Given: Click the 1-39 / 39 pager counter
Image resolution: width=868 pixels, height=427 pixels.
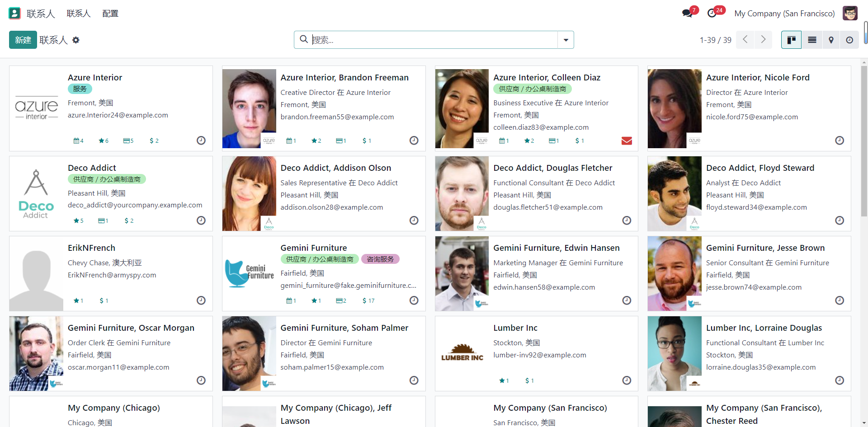Looking at the screenshot, I should pyautogui.click(x=716, y=40).
